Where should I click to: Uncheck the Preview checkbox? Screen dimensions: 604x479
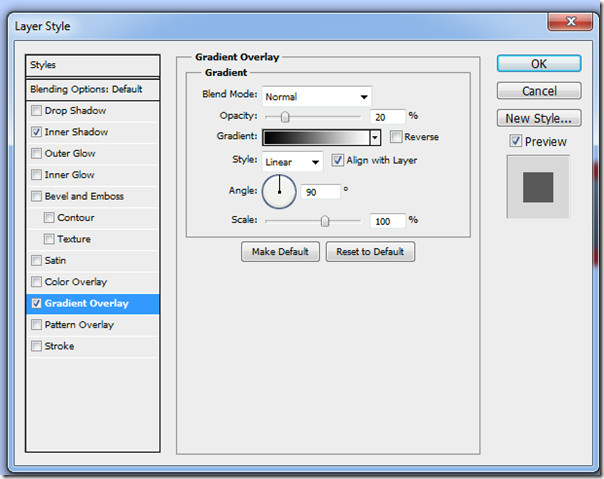click(515, 141)
